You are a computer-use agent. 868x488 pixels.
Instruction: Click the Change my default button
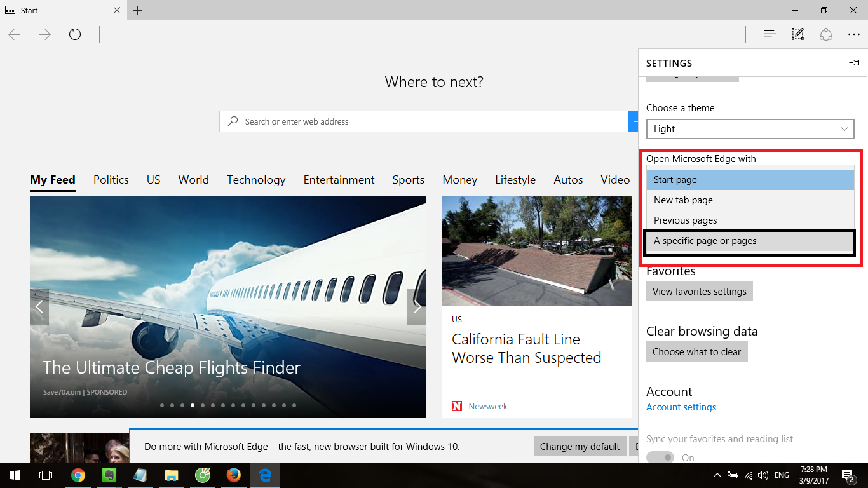tap(580, 447)
